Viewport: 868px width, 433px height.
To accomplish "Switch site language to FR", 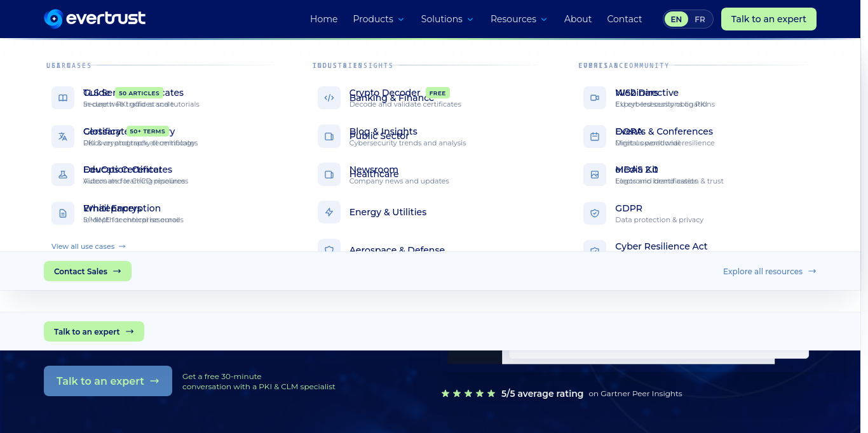I will (700, 19).
